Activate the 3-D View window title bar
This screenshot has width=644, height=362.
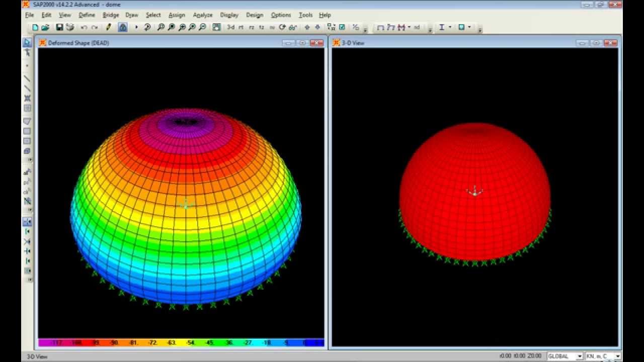point(475,43)
